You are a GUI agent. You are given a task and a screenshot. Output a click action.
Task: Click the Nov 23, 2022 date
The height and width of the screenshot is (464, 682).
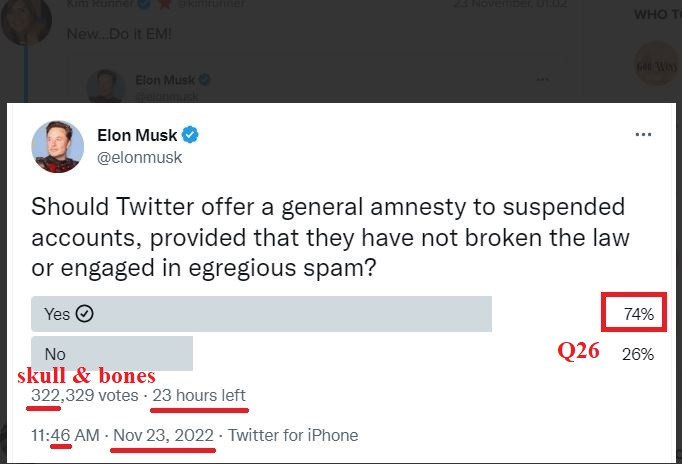tap(163, 435)
